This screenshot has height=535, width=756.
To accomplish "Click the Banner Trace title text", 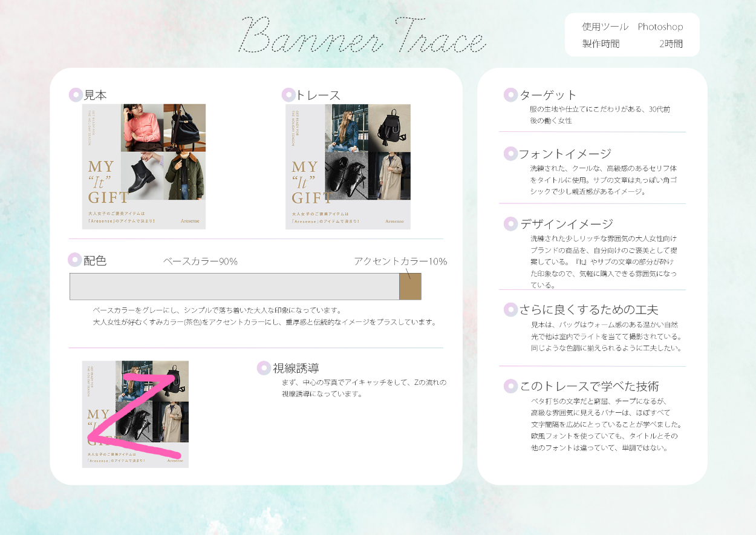I will click(363, 36).
